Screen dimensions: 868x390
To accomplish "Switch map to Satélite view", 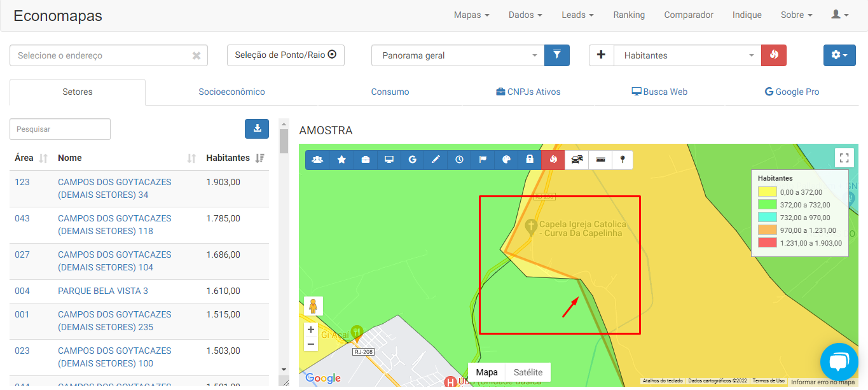I will [528, 372].
